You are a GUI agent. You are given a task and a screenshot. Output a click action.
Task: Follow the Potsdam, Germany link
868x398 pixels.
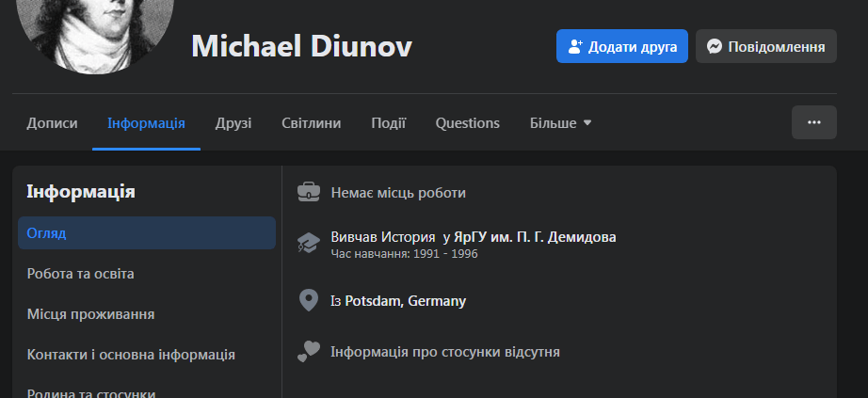coord(406,301)
